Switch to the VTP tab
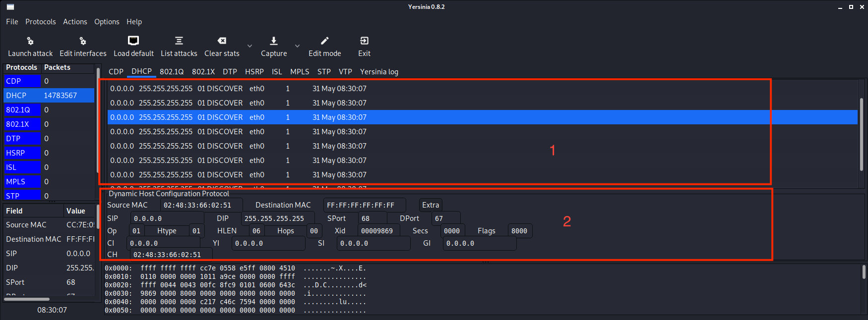Viewport: 868px width, 320px height. pos(345,72)
